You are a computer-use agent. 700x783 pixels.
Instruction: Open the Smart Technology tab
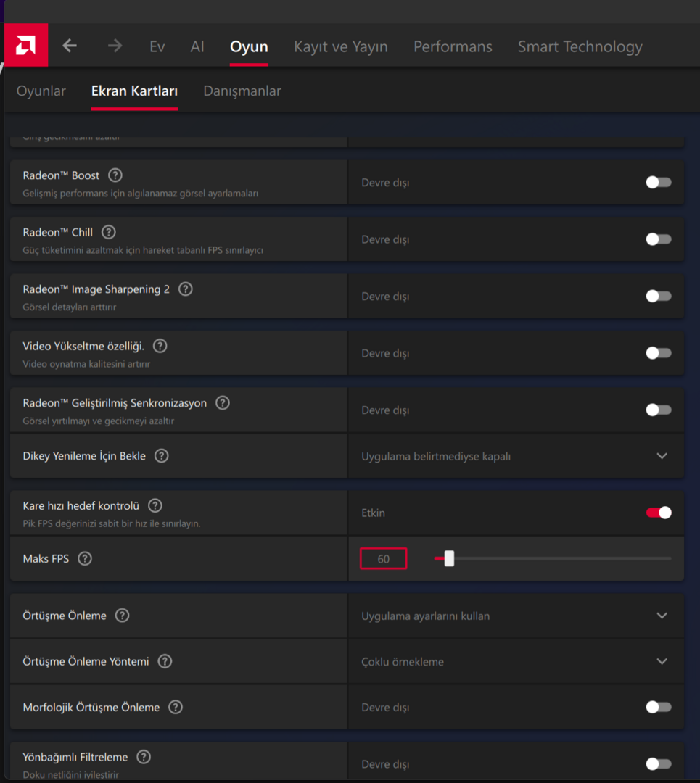[x=580, y=46]
